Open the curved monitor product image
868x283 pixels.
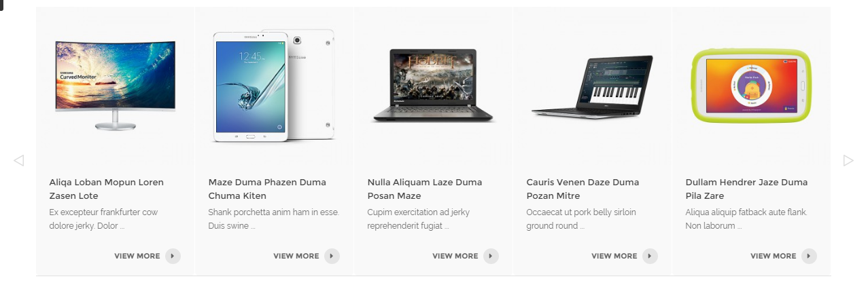115,86
